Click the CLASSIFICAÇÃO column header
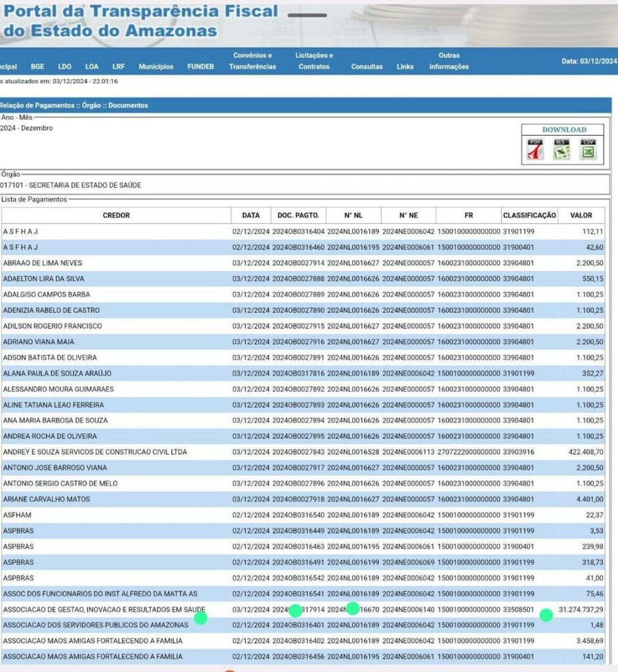 [x=529, y=215]
